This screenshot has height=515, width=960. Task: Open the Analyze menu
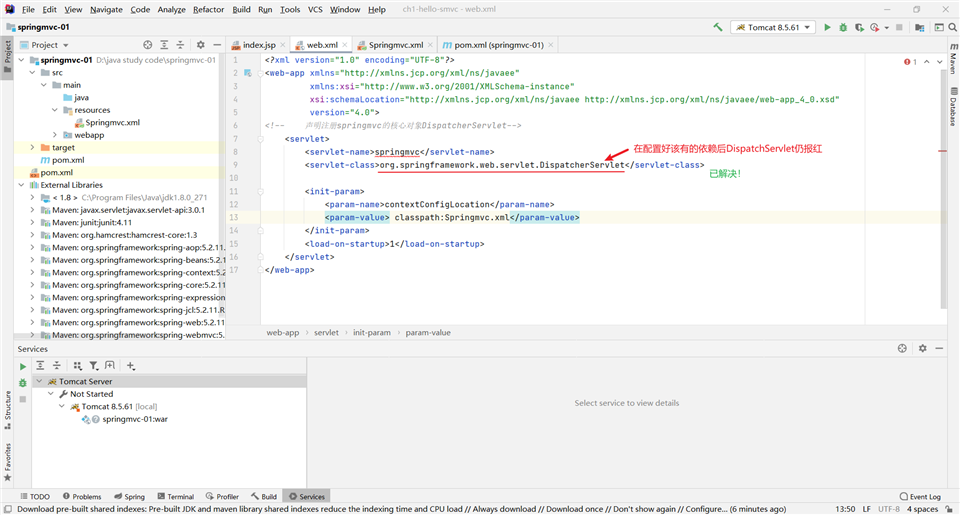171,9
